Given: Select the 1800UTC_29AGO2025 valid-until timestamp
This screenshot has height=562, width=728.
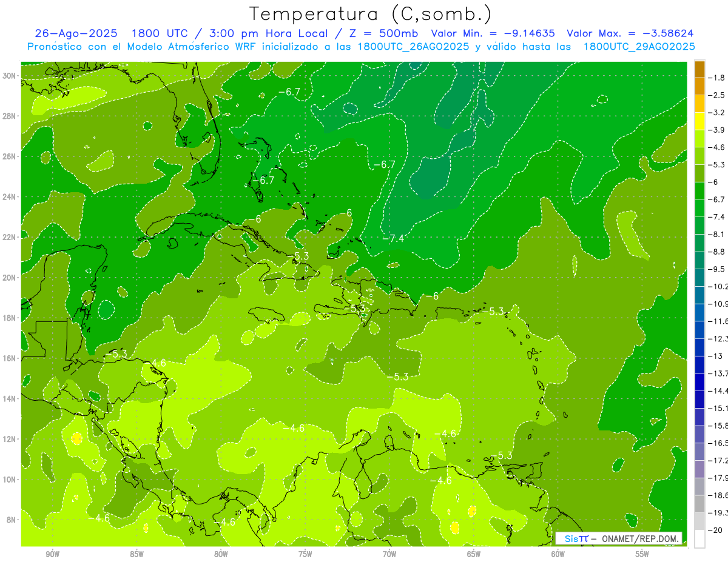Looking at the screenshot, I should tap(639, 47).
